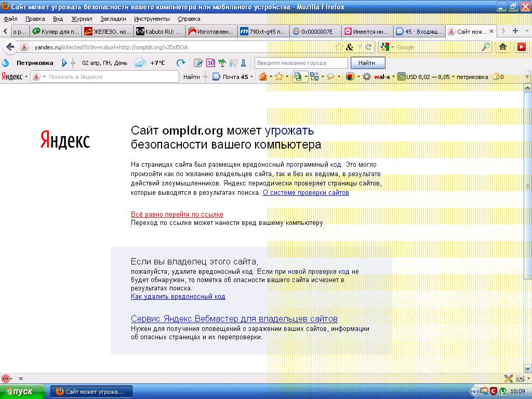
Task: Open the palm tree resort weather icon
Action: [222, 63]
